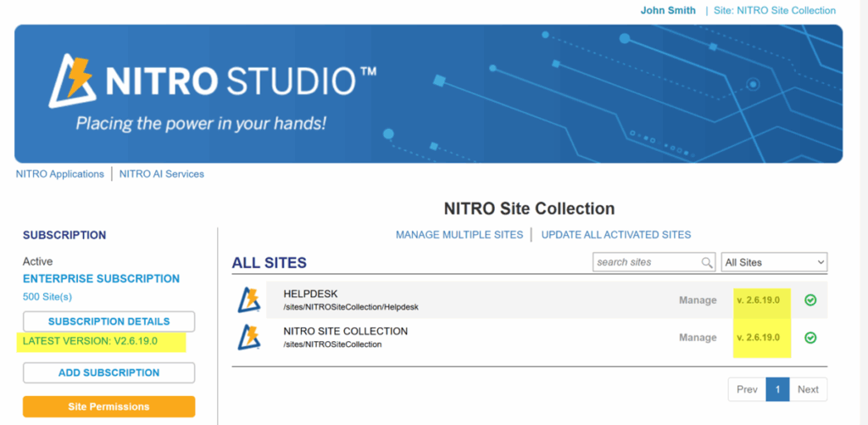868x425 pixels.
Task: Click green check status icon for NITRO Site Collection
Action: (810, 338)
